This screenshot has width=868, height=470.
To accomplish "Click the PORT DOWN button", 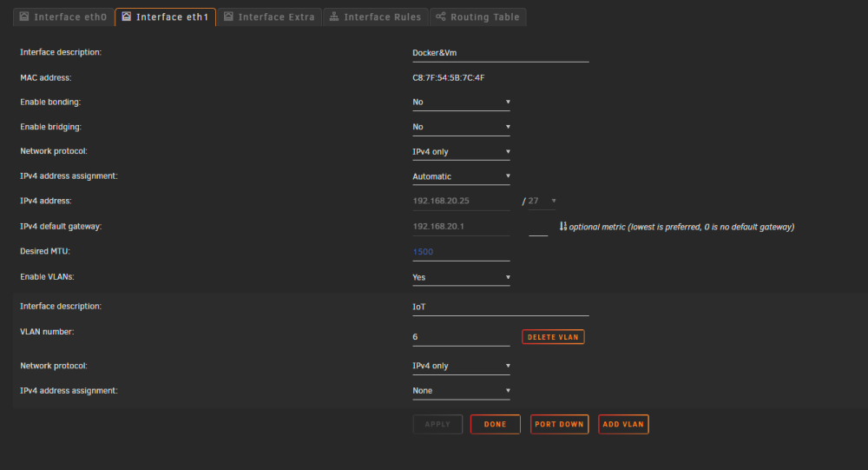I will 559,425.
